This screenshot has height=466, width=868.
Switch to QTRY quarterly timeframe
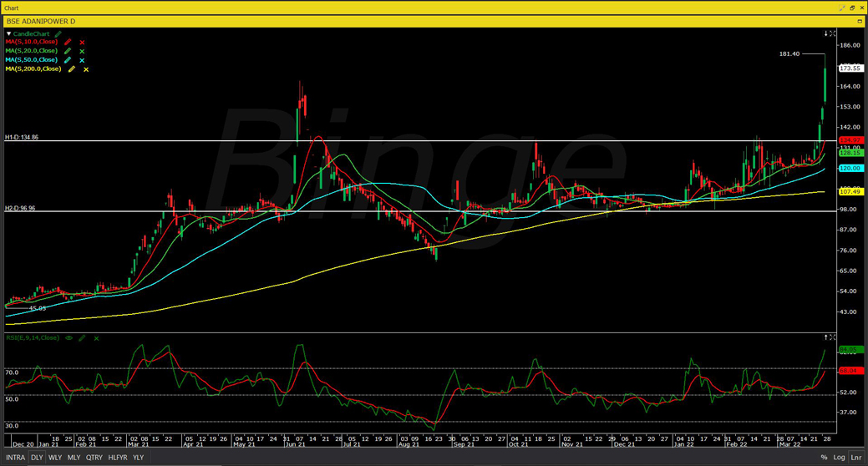(94, 458)
